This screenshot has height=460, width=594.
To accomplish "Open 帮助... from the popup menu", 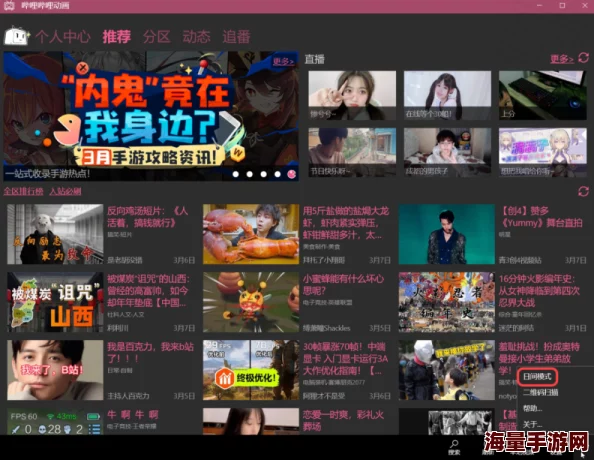I will pyautogui.click(x=533, y=408).
